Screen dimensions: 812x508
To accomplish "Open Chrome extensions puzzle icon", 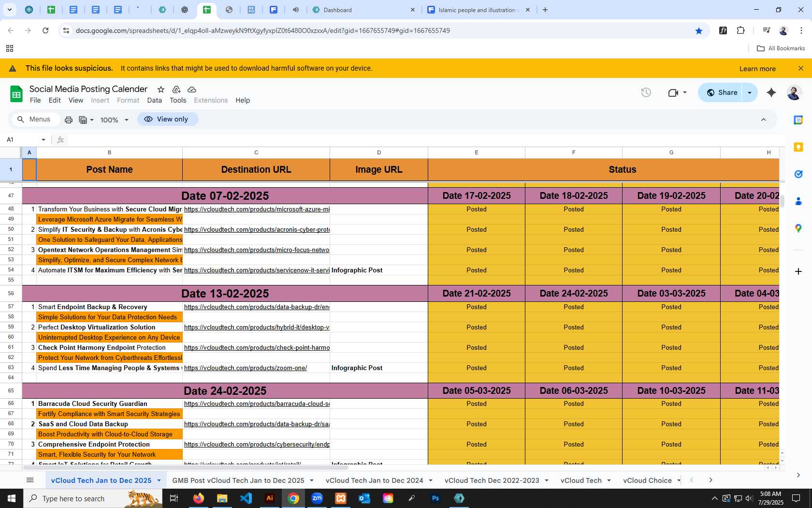I will coord(741,30).
